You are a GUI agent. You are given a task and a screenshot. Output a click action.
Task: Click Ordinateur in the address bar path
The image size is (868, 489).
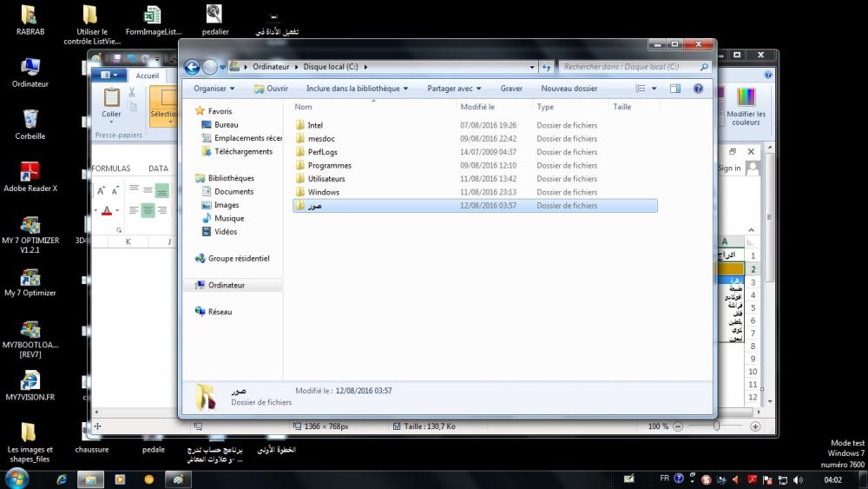(271, 67)
